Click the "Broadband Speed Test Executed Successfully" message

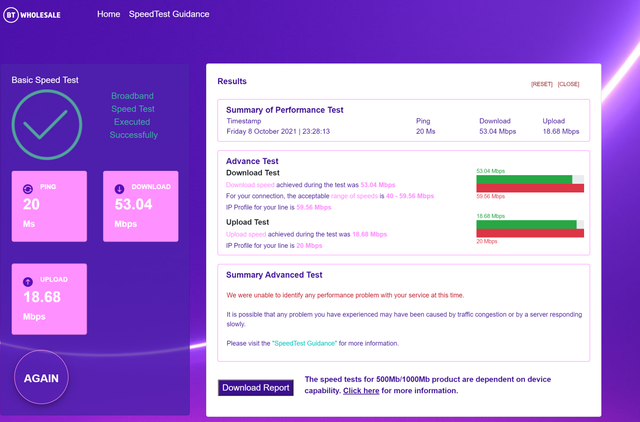click(x=133, y=115)
